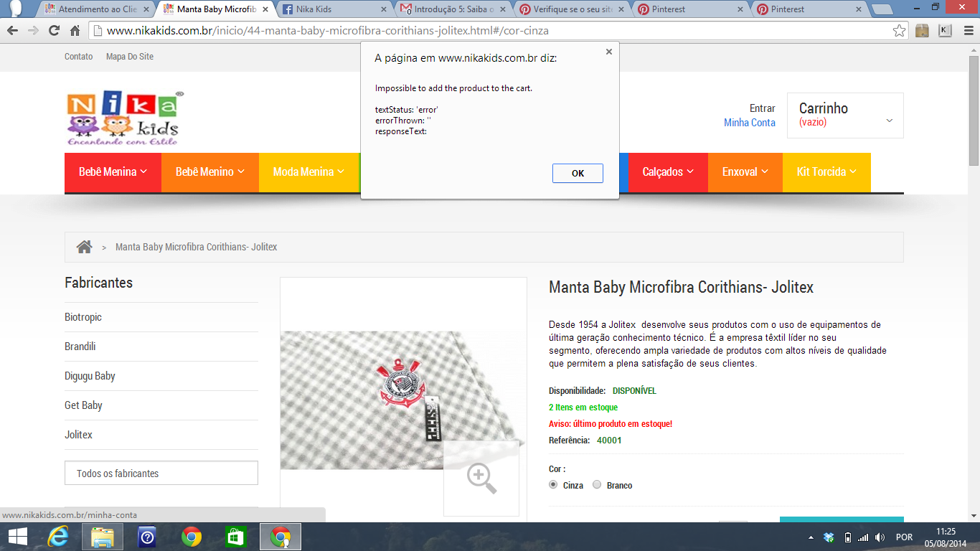Image resolution: width=980 pixels, height=551 pixels.
Task: Open Internet Explorer from the taskbar
Action: coord(58,537)
